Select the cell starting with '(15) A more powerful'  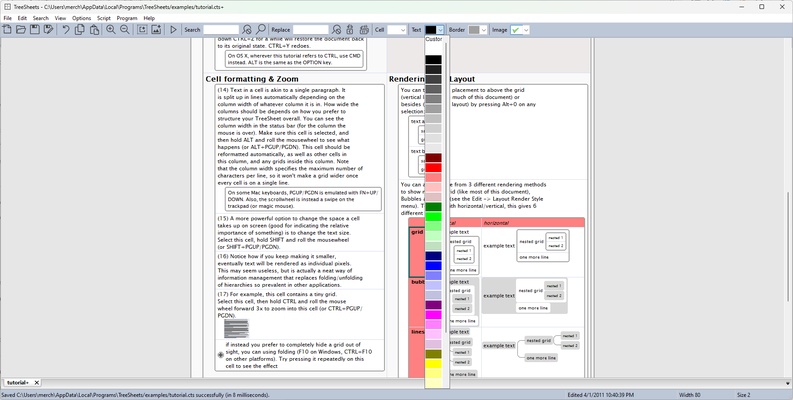pyautogui.click(x=299, y=233)
